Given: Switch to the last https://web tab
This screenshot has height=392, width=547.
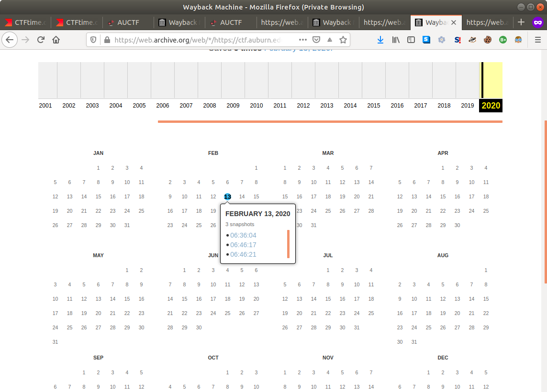Looking at the screenshot, I should coord(487,22).
